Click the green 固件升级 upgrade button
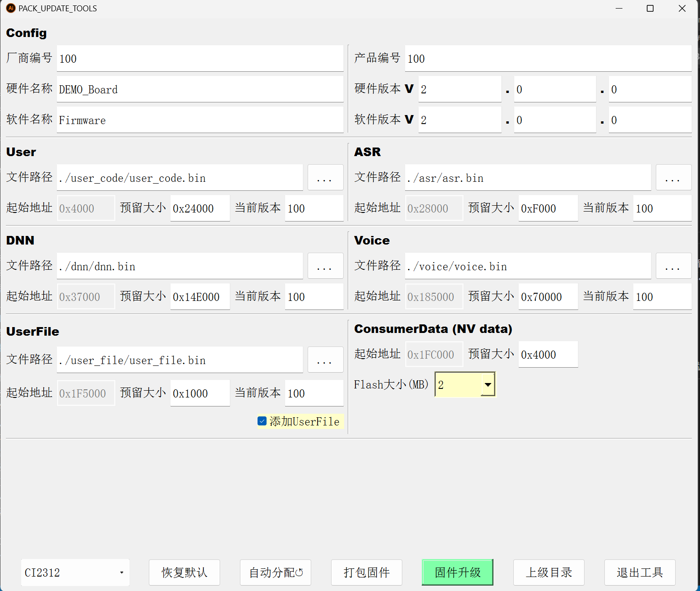The height and width of the screenshot is (591, 700). point(457,572)
